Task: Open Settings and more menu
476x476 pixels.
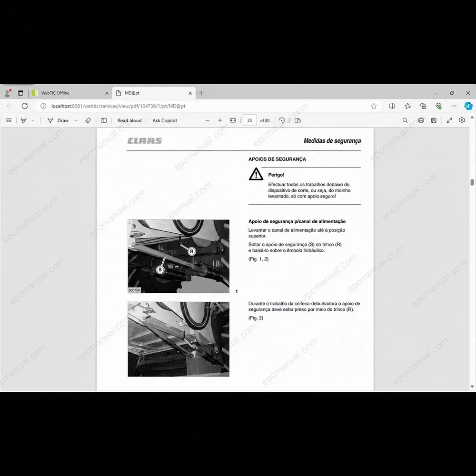Action: pyautogui.click(x=454, y=106)
